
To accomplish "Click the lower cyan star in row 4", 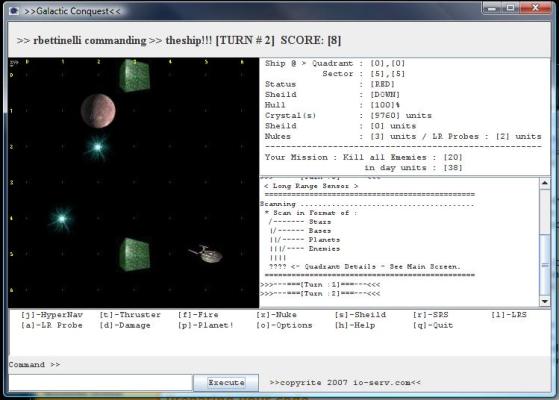I will tap(61, 218).
